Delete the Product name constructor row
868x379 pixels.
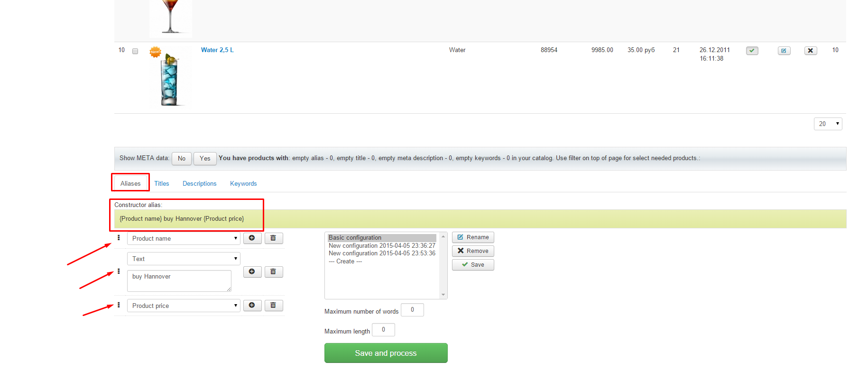[x=274, y=238]
